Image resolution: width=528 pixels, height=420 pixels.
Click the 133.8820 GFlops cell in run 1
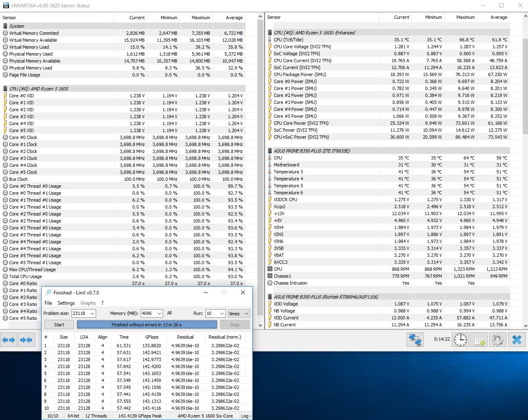(x=152, y=346)
